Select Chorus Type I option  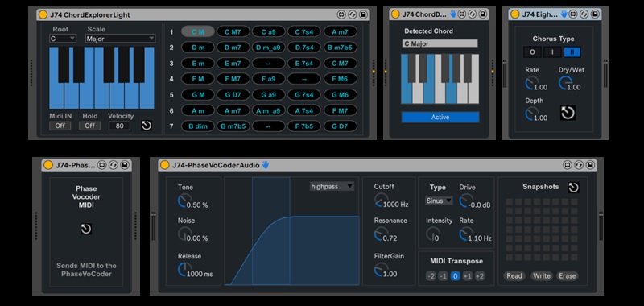[552, 52]
